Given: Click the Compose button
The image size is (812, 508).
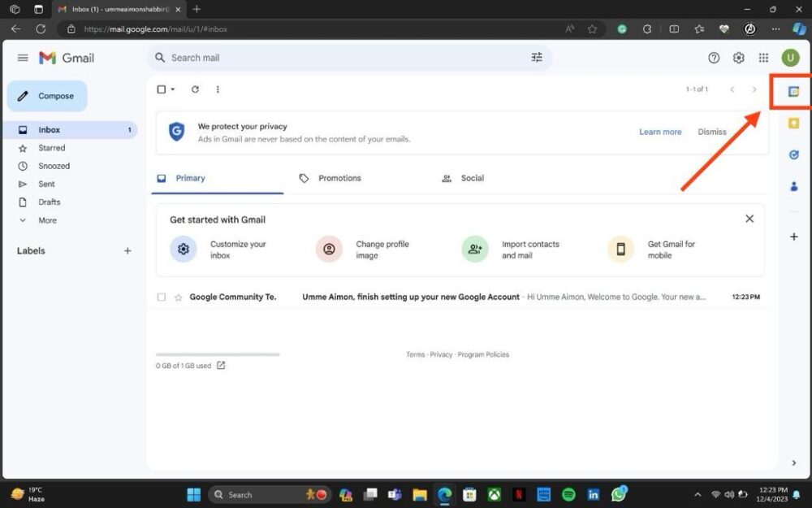Looking at the screenshot, I should pyautogui.click(x=47, y=96).
